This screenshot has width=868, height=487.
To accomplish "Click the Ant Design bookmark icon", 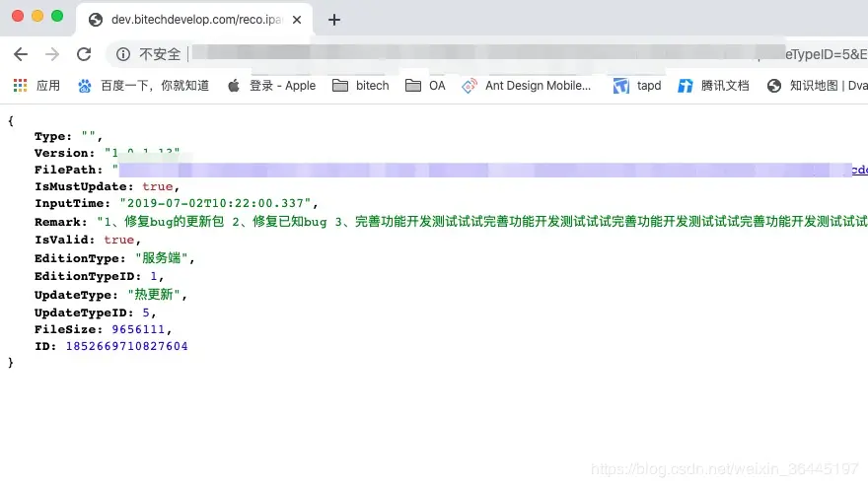I will point(470,86).
